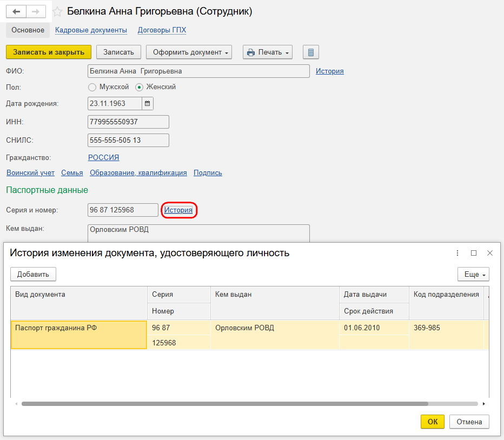The height and width of the screenshot is (440, 504).
Task: Click the scrollbar's left arrow
Action: pyautogui.click(x=16, y=404)
